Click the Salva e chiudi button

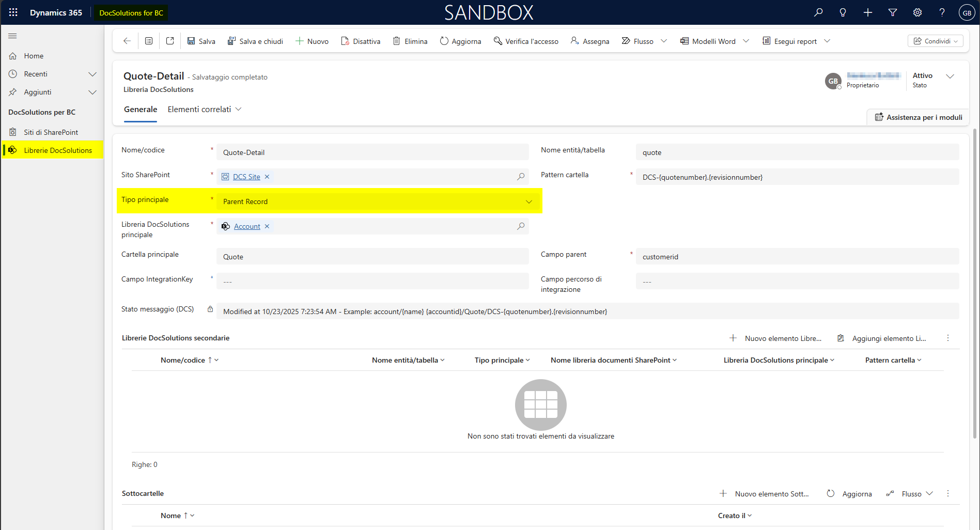(x=255, y=41)
